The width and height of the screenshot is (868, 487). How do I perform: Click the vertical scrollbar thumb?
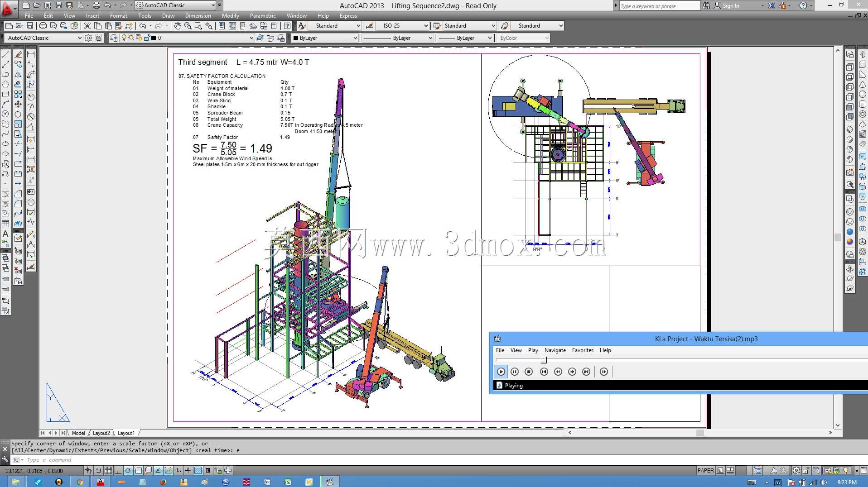[x=838, y=237]
